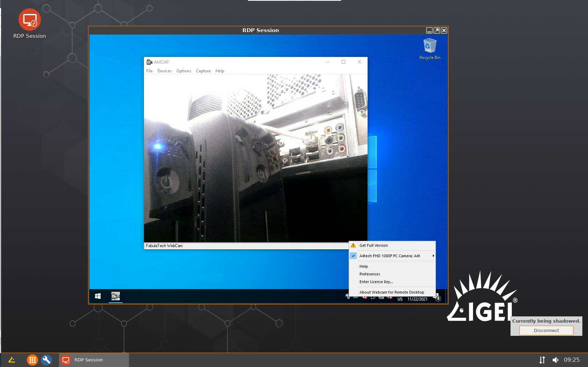Minimize the AMCAP window
Screen dimensions: 588x367
pos(328,62)
